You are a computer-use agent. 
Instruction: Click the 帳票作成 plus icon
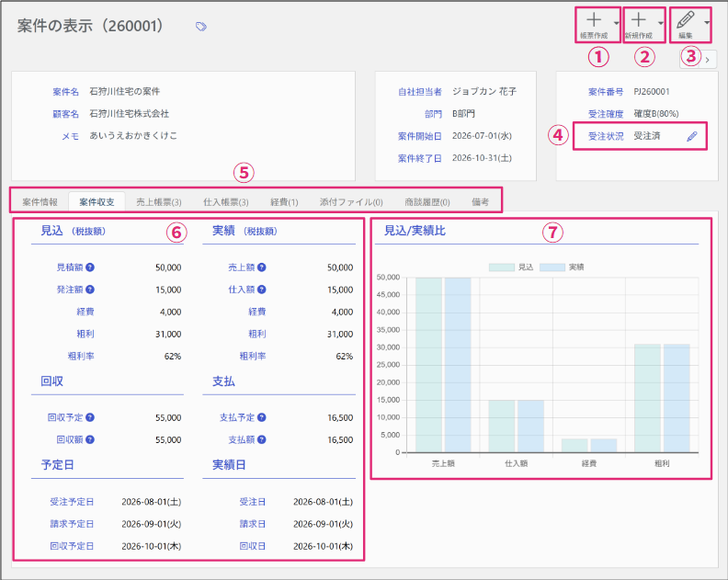(x=594, y=20)
